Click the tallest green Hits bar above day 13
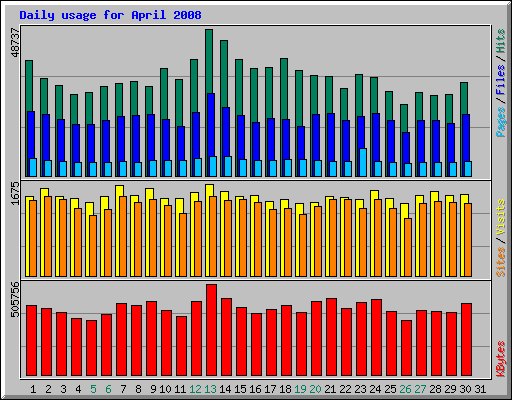Viewport: 512px width, 400px height. (x=209, y=61)
